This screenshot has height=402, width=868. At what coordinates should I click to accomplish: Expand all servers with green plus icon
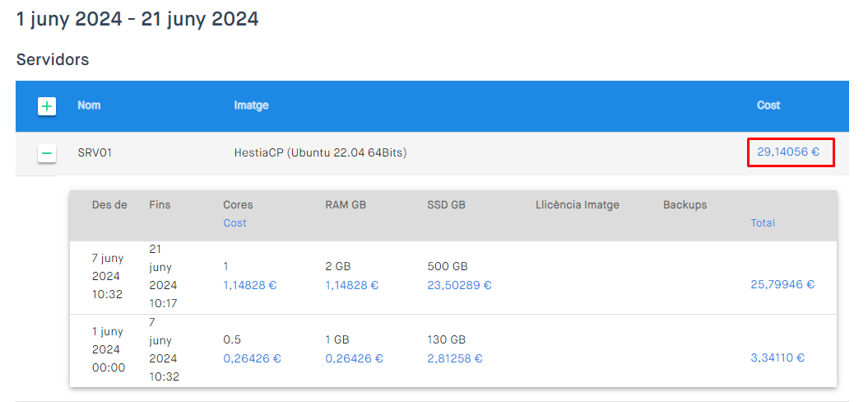point(47,106)
